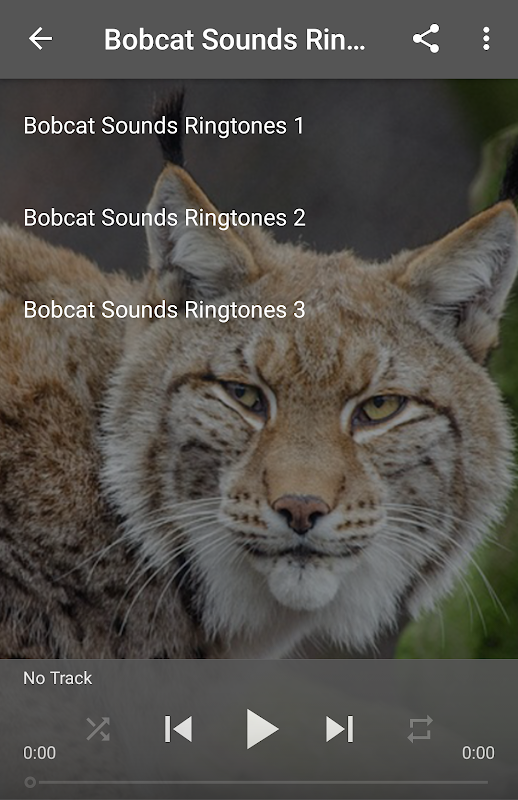The height and width of the screenshot is (800, 518).
Task: Skip to the previous track
Action: [178, 729]
